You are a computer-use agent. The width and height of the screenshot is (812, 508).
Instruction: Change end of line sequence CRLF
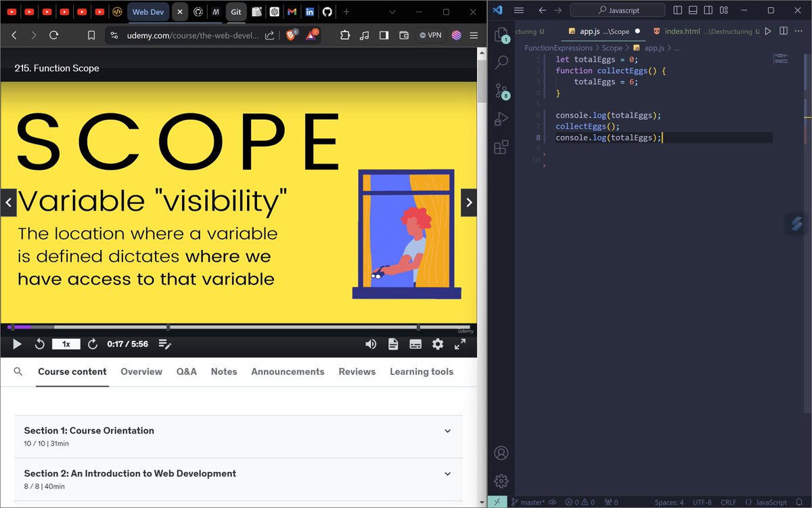[729, 503]
